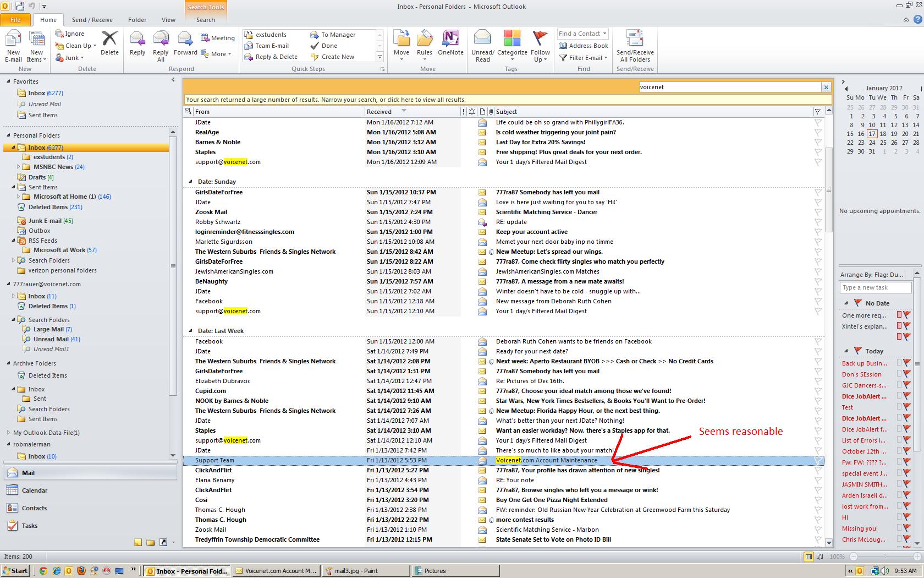Click the voicenet search input box
Viewport: 924px width, 578px height.
tap(730, 87)
